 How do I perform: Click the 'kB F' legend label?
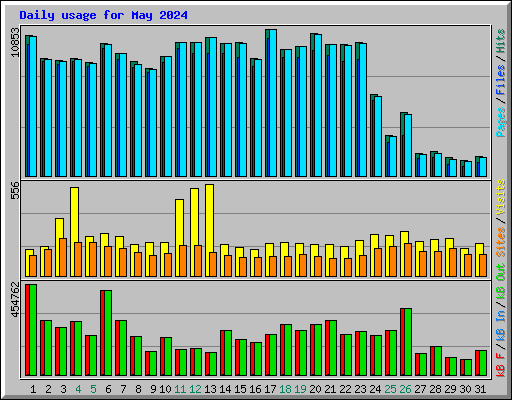500,365
